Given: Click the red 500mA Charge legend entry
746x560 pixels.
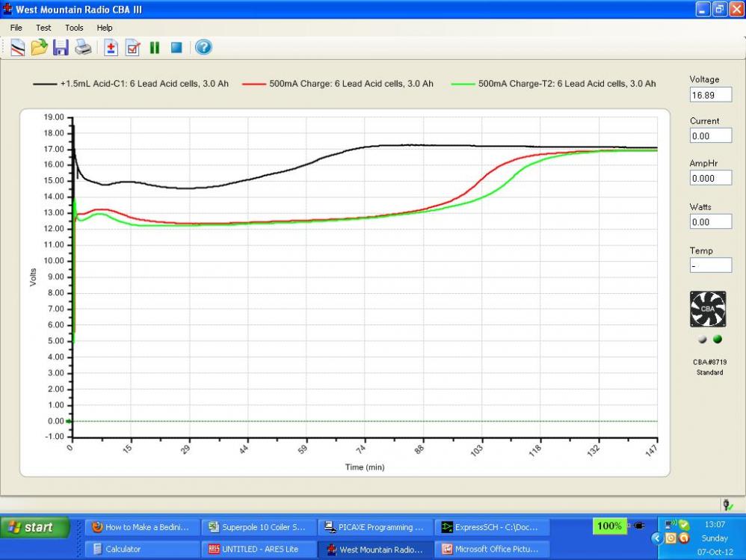Looking at the screenshot, I should (338, 84).
